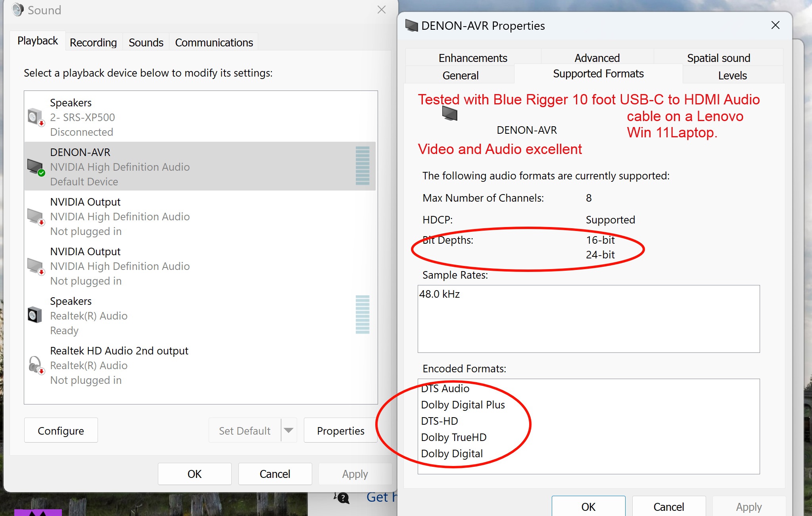Click the 24-bit bit depth value
Image resolution: width=812 pixels, height=516 pixels.
[600, 255]
